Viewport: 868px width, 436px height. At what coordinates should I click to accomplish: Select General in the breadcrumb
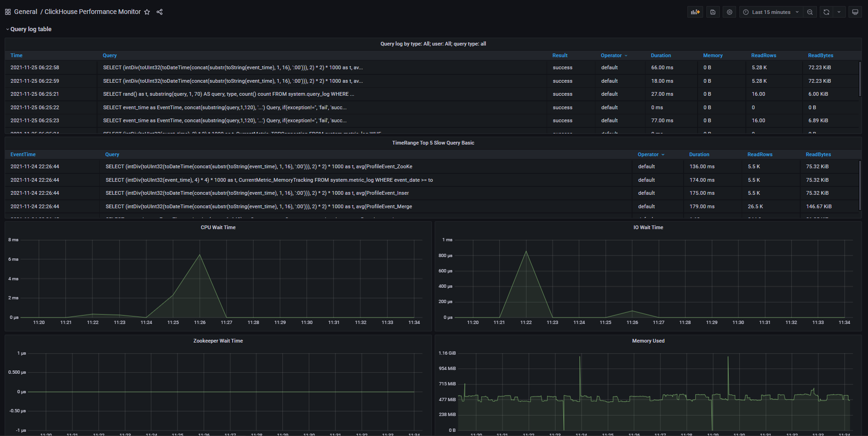point(26,12)
